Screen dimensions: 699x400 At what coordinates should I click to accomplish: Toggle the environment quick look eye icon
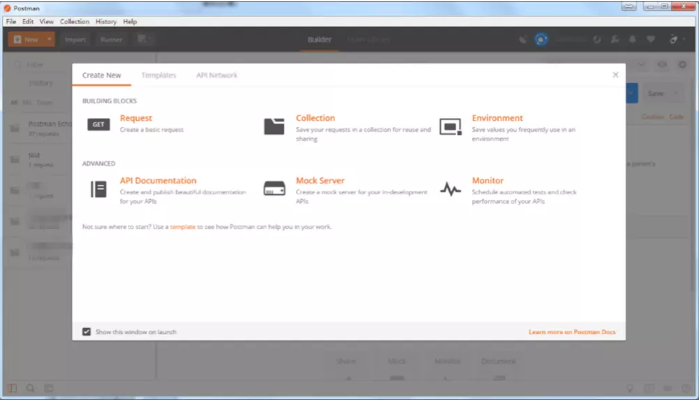tap(662, 65)
